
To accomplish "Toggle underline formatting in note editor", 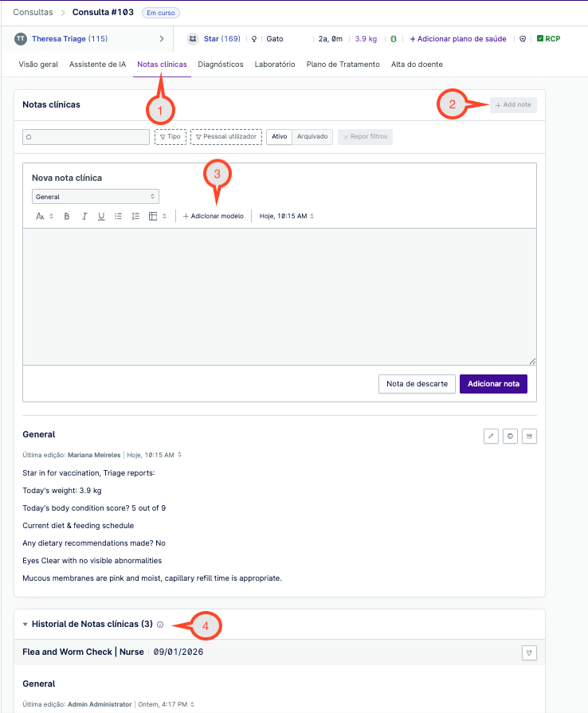I will tap(101, 217).
